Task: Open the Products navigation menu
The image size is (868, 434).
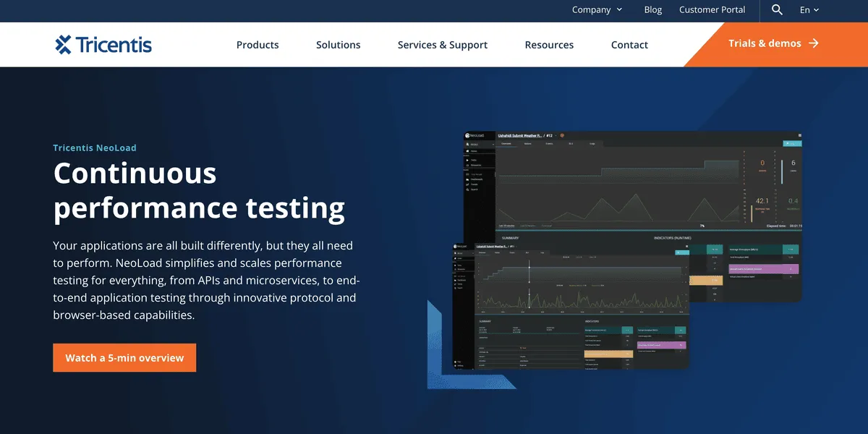Action: pyautogui.click(x=258, y=45)
